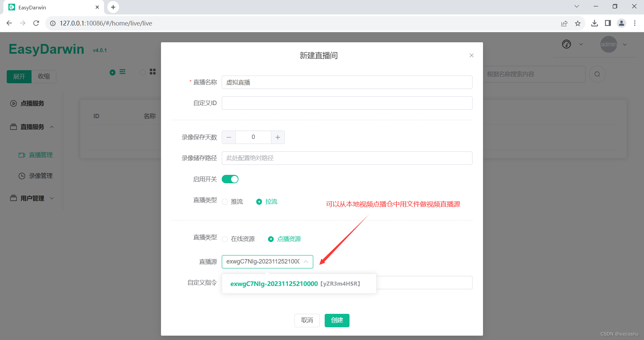Select the 点播服务 sidebar icon

13,103
